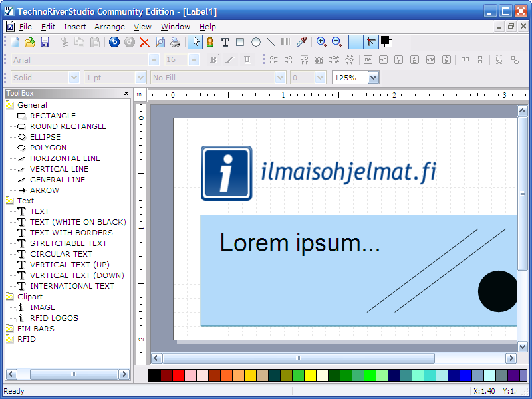Open the Insert menu

75,27
